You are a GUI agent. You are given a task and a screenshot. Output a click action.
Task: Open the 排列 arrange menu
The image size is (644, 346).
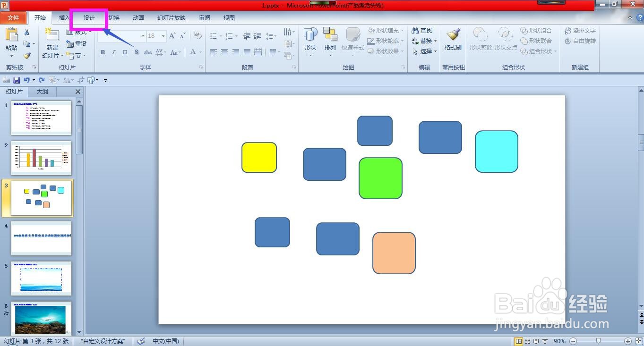click(x=330, y=42)
